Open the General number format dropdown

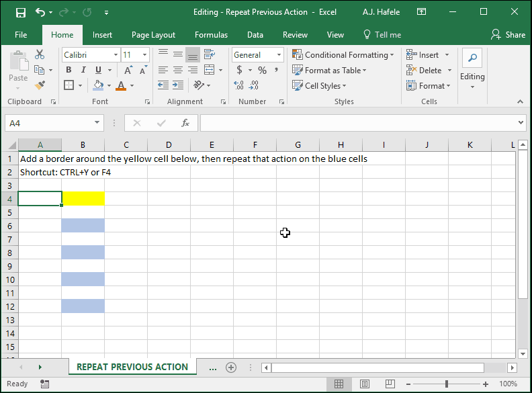tap(279, 54)
